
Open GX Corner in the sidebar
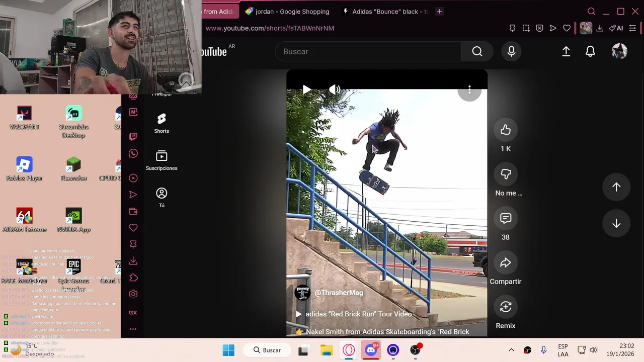coord(133,312)
